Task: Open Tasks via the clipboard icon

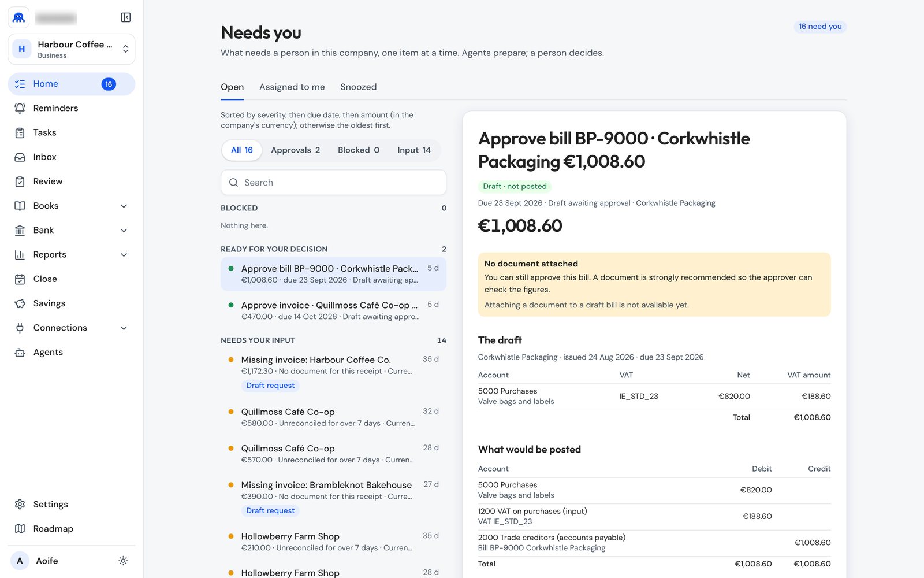Action: coord(20,132)
